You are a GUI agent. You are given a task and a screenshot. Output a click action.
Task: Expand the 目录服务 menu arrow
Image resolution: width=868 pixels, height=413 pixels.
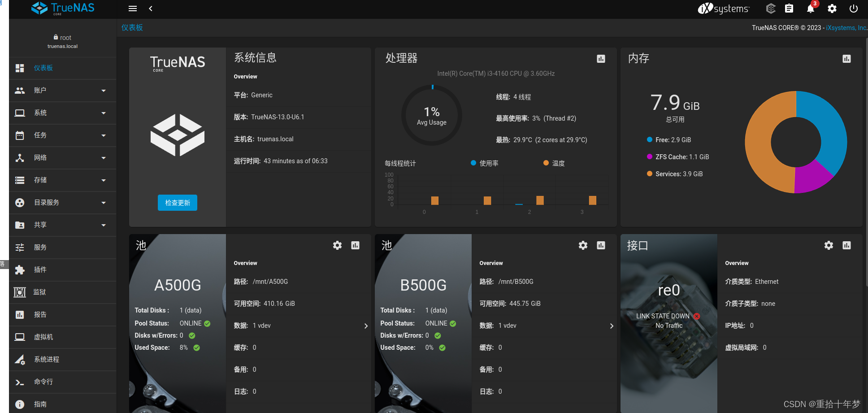[x=104, y=203]
